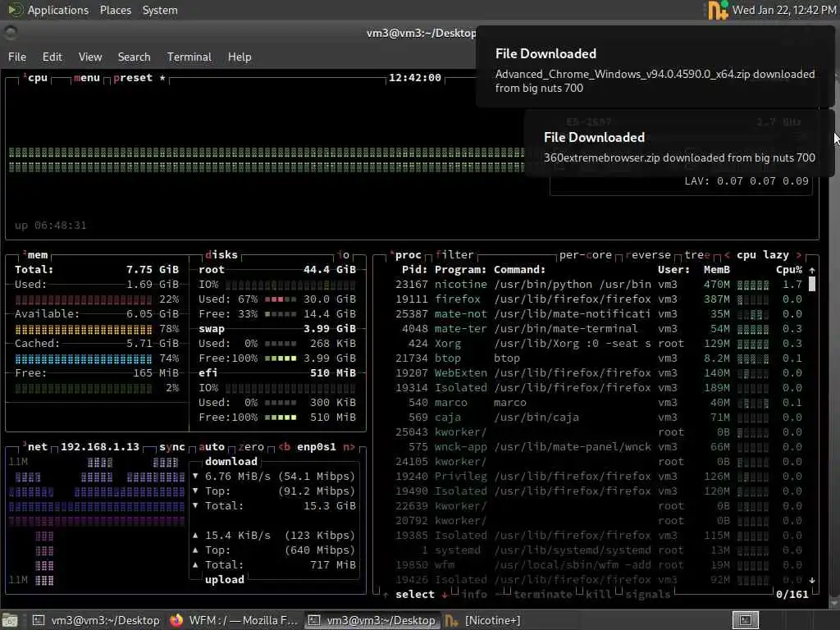The image size is (840, 630).
Task: Toggle net auto scaling
Action: [x=212, y=447]
